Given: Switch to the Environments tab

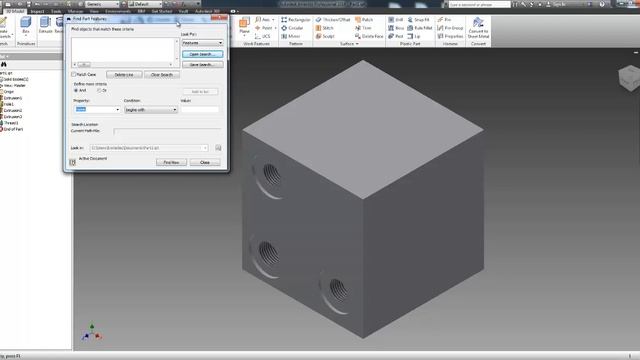Looking at the screenshot, I should 118,11.
